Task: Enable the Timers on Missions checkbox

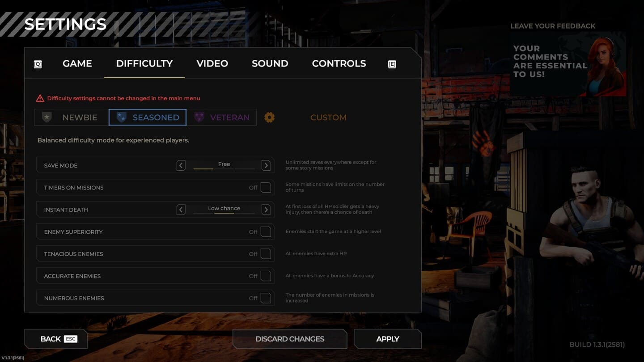Action: pyautogui.click(x=266, y=187)
